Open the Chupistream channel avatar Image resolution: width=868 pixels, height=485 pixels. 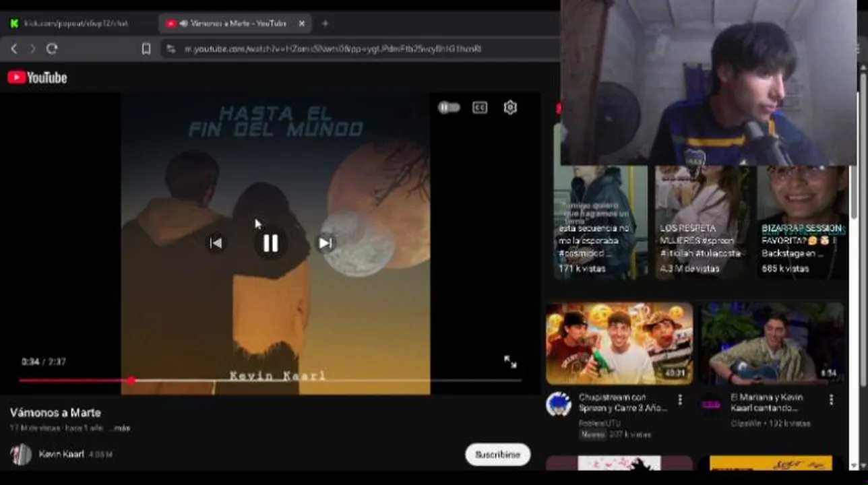pyautogui.click(x=559, y=404)
